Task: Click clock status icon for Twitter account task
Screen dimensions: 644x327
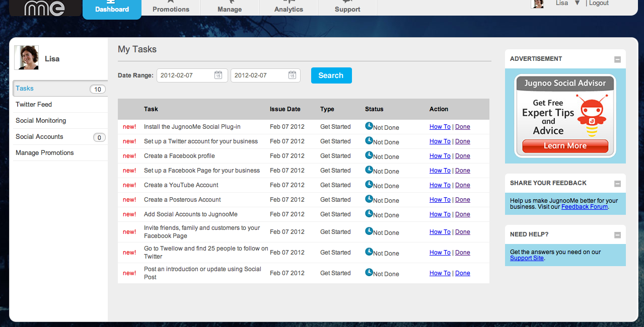Action: [369, 140]
